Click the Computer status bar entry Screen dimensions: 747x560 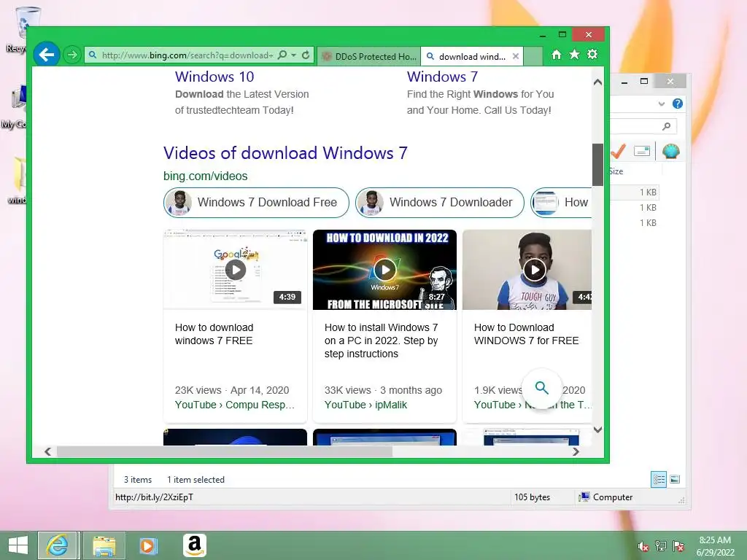tap(605, 497)
